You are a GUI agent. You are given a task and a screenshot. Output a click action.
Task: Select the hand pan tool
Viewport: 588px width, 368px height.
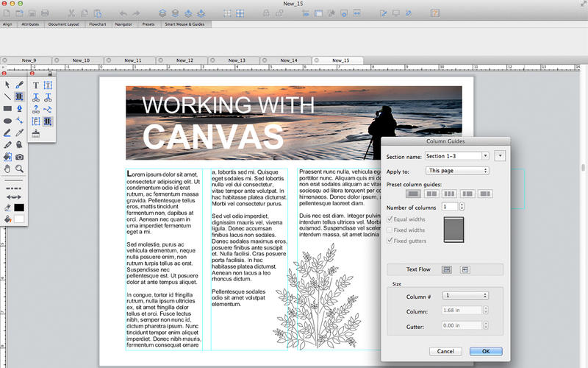coord(7,169)
